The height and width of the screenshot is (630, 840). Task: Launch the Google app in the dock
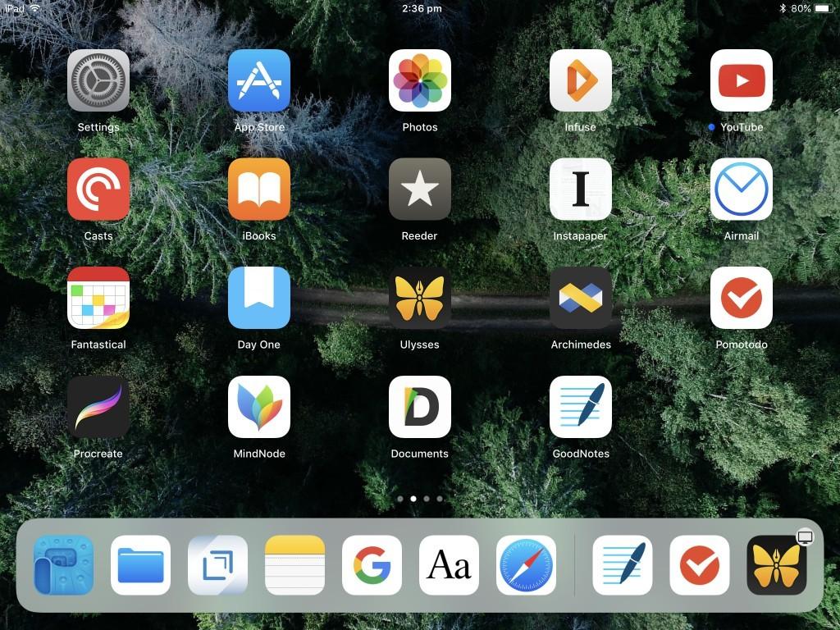(x=372, y=565)
